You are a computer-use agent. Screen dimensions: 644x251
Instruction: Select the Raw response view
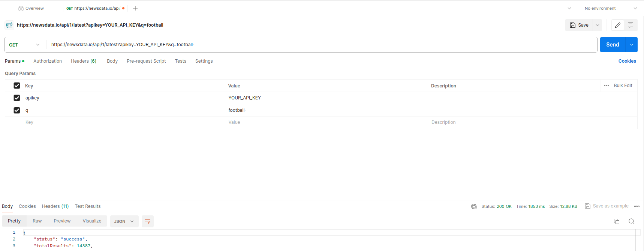coord(37,221)
